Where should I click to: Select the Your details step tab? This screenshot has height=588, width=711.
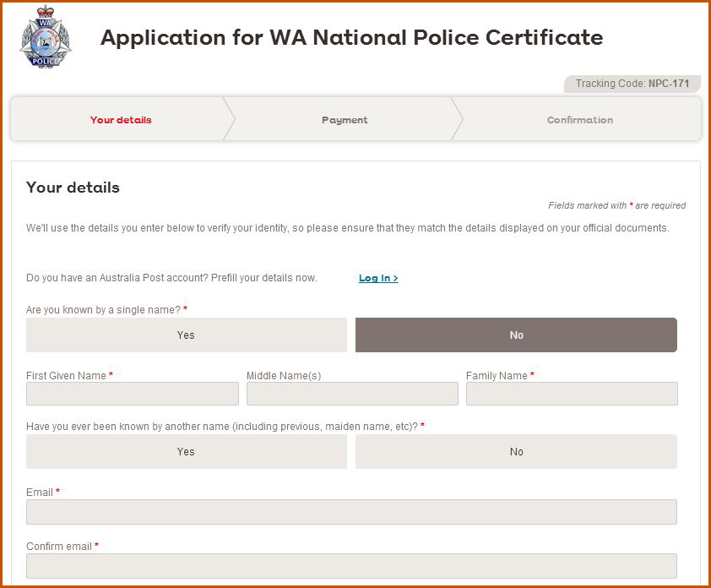(x=121, y=120)
